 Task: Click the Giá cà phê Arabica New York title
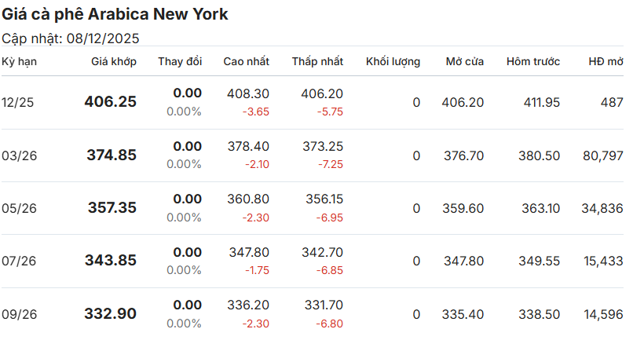point(115,15)
